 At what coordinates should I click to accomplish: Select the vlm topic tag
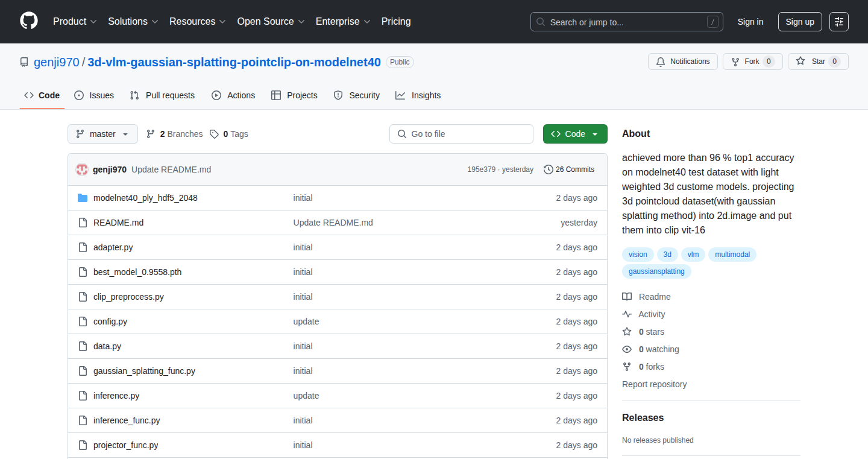pyautogui.click(x=693, y=255)
